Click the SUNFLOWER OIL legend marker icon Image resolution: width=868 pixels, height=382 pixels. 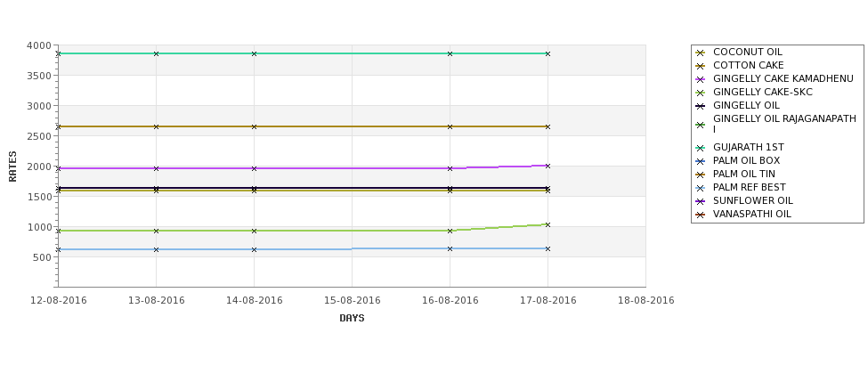tap(701, 201)
